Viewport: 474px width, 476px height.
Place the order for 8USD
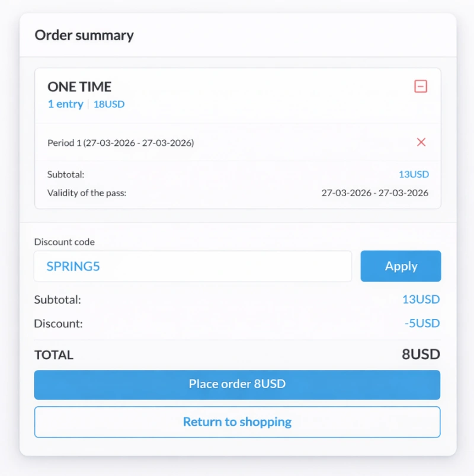237,385
